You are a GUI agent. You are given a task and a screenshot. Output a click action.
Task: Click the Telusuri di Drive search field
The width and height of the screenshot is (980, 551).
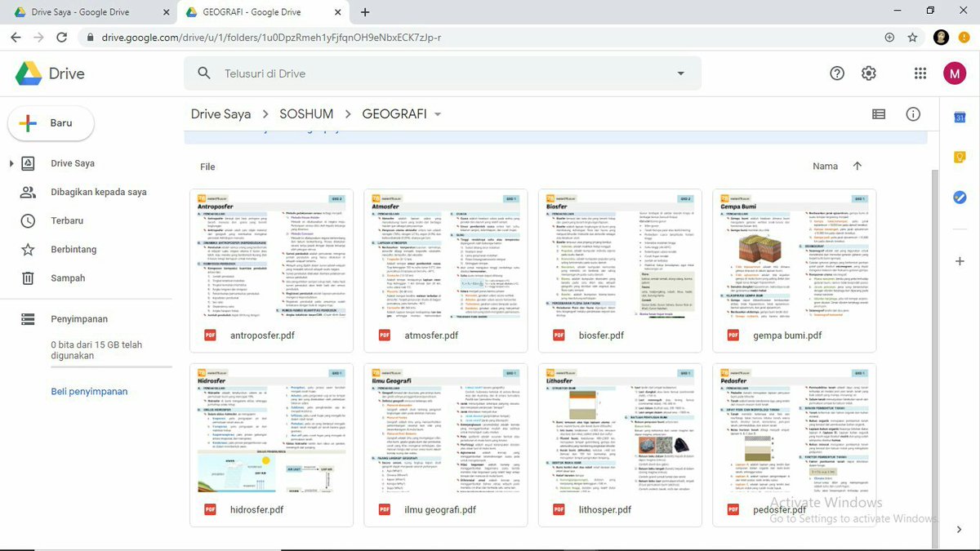[441, 73]
